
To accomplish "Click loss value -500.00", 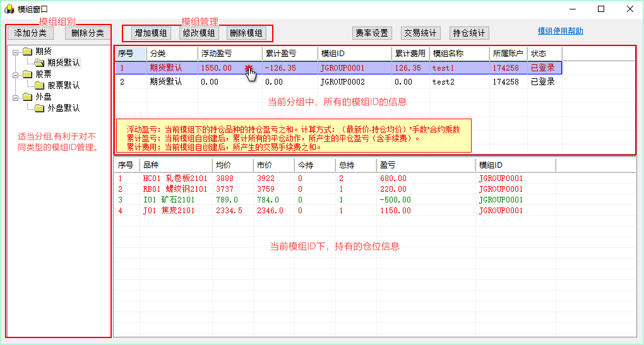I will coord(395,200).
